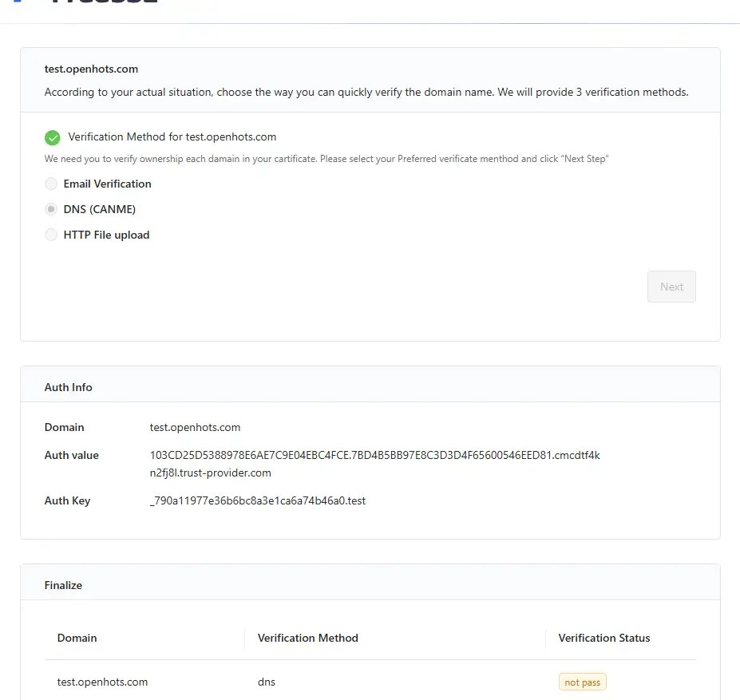
Task: Choose the DNS (CANME) radio option
Action: 51,209
